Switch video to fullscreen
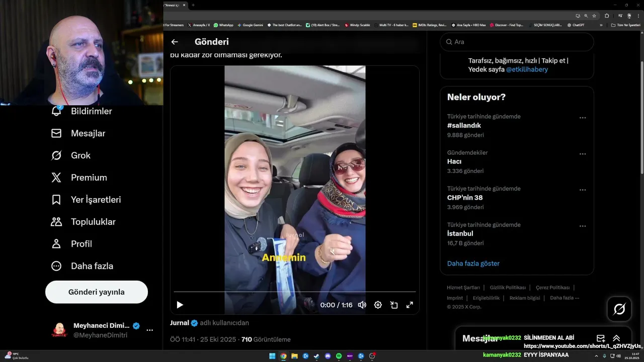The width and height of the screenshot is (644, 362). [x=410, y=305]
